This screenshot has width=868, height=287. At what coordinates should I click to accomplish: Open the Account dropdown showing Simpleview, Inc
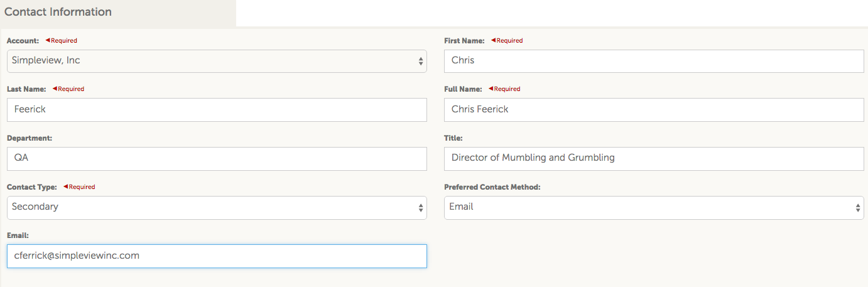(x=217, y=61)
